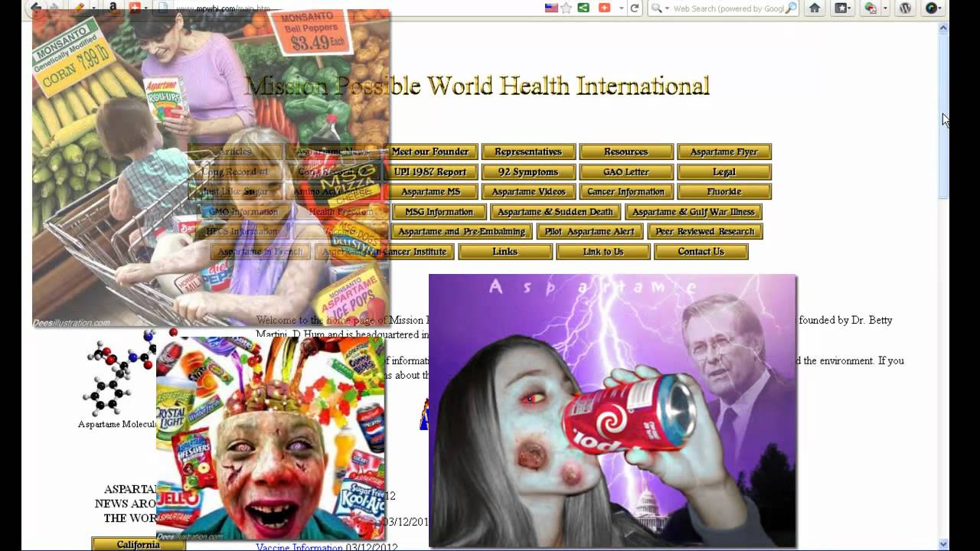
Task: Open the Fluoride page
Action: tap(724, 191)
